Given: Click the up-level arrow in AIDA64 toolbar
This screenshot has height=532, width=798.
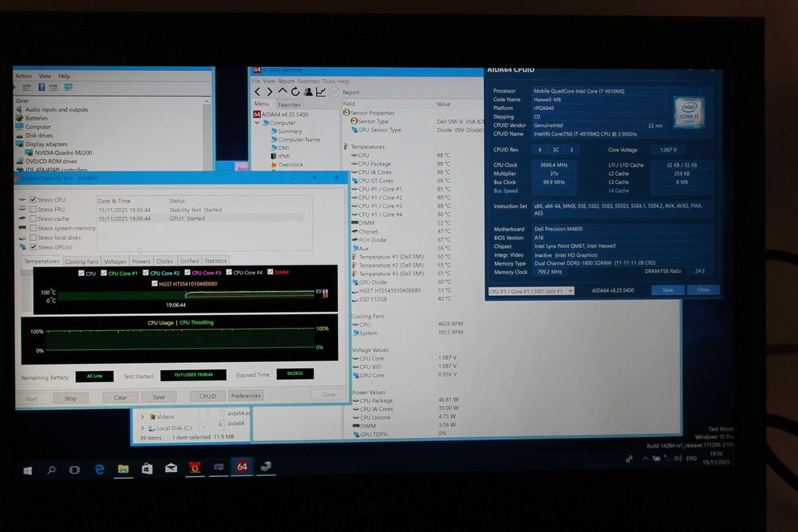Looking at the screenshot, I should (x=282, y=92).
